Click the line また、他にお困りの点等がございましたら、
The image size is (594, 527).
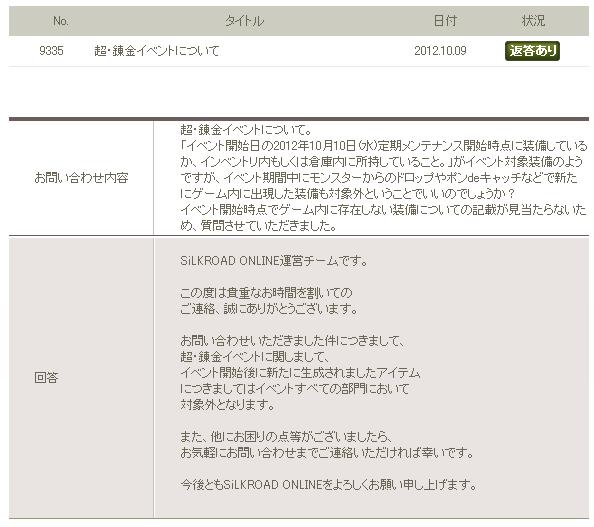click(286, 437)
